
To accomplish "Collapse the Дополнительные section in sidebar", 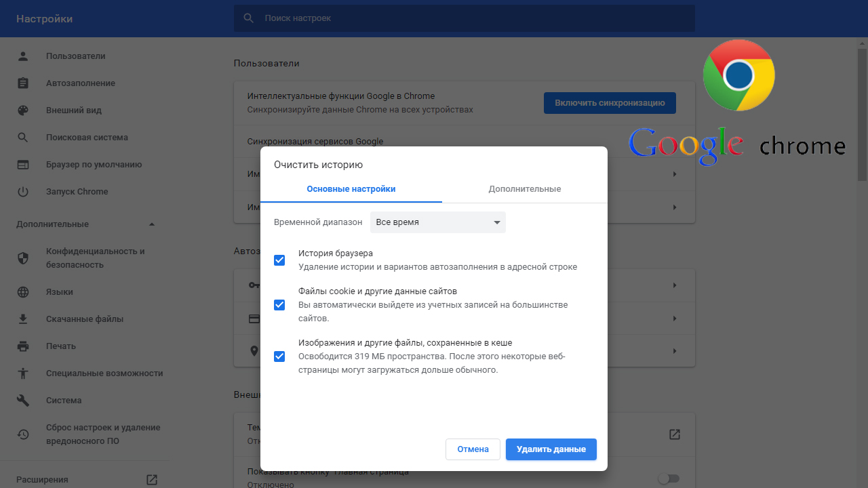I will pyautogui.click(x=152, y=224).
